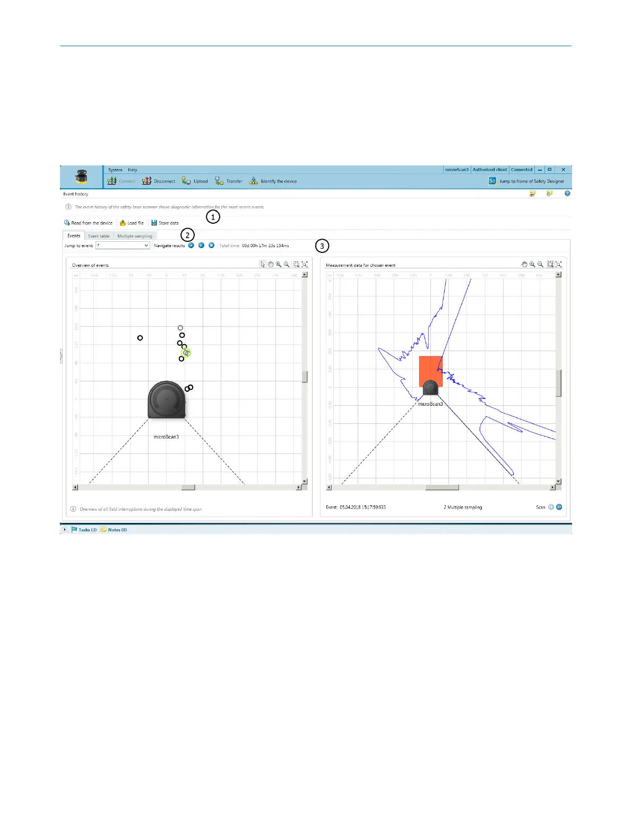Viewport: 632px width, 840px height.
Task: Select the topmost grey event marker
Action: click(x=180, y=328)
